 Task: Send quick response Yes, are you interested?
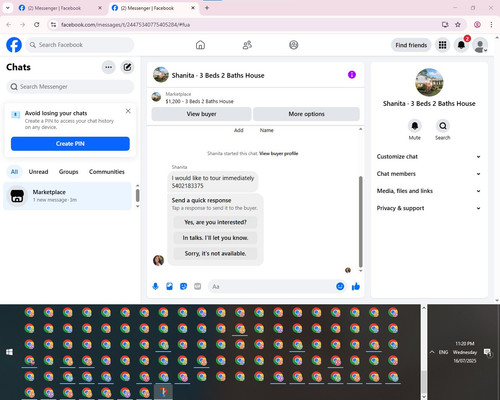pyautogui.click(x=215, y=222)
